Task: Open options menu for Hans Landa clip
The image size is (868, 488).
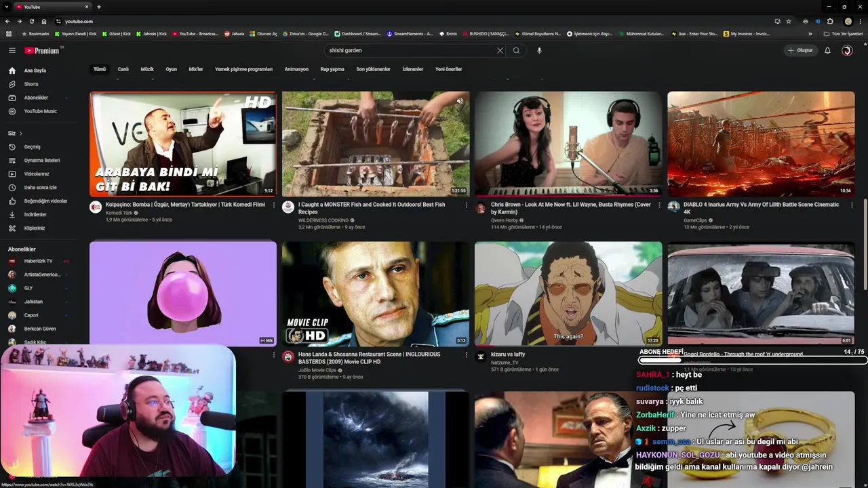Action: click(467, 354)
